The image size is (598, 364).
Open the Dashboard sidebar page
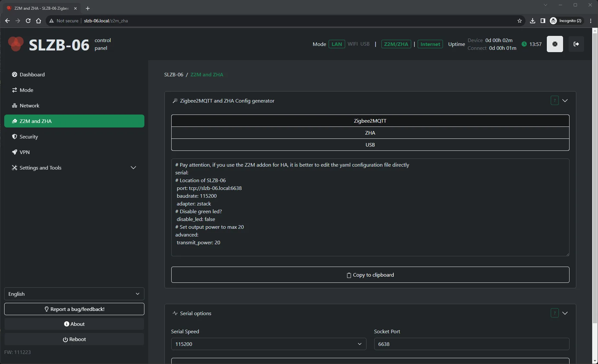(32, 74)
